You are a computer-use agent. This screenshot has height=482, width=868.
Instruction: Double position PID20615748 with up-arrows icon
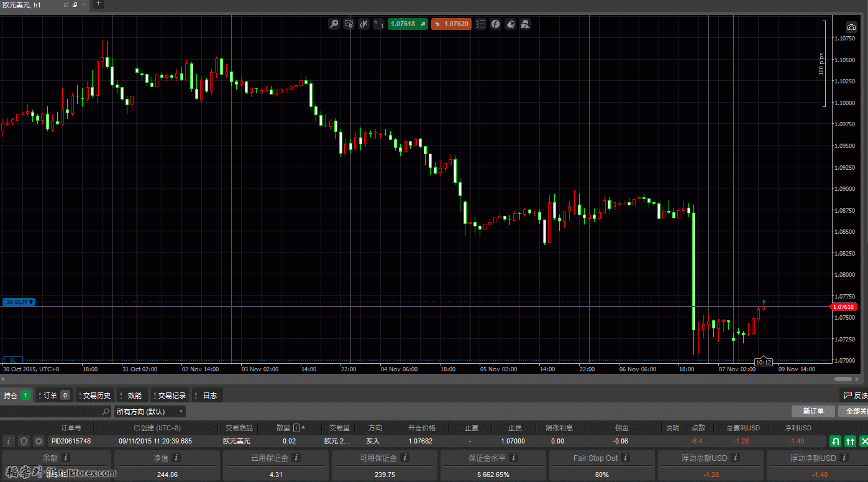850,441
